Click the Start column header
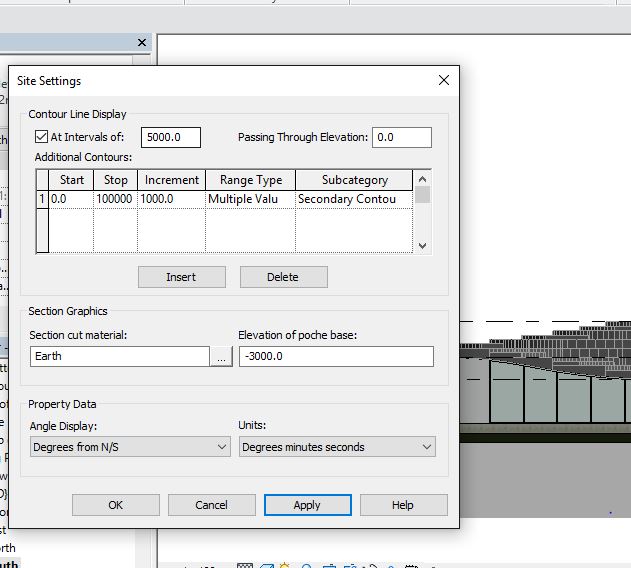This screenshot has width=631, height=568. point(71,180)
